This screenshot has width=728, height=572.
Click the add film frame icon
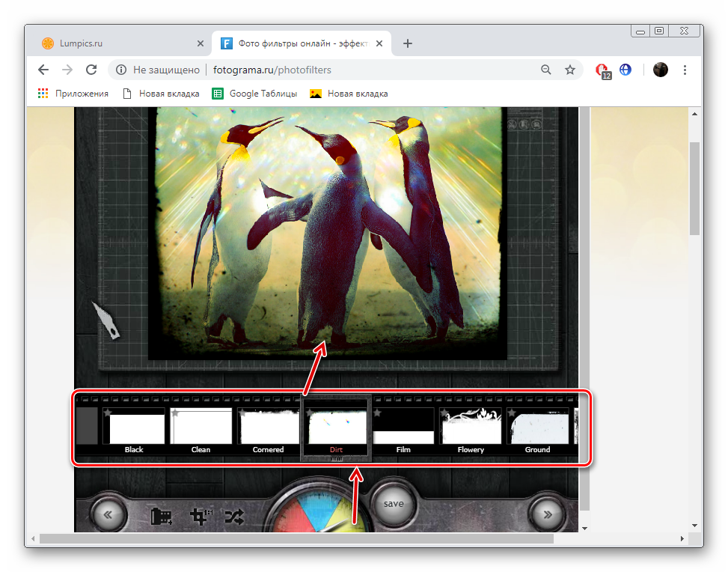(x=161, y=517)
